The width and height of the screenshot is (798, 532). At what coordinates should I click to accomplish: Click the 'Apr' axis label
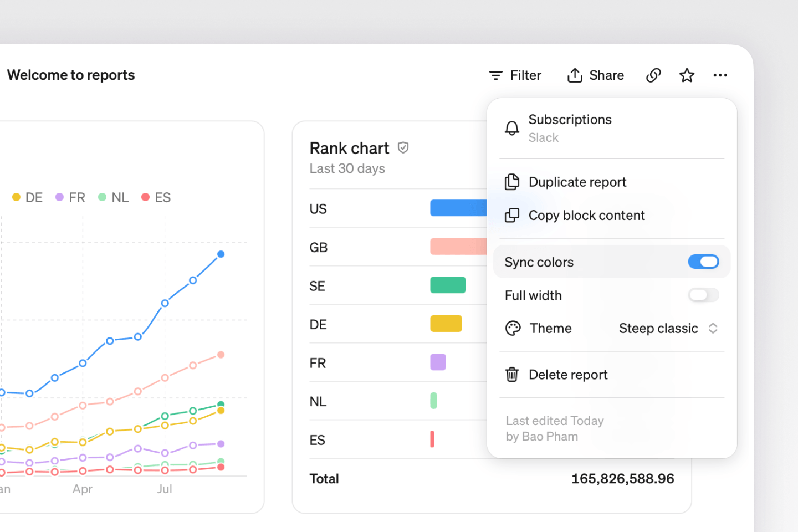tap(83, 489)
